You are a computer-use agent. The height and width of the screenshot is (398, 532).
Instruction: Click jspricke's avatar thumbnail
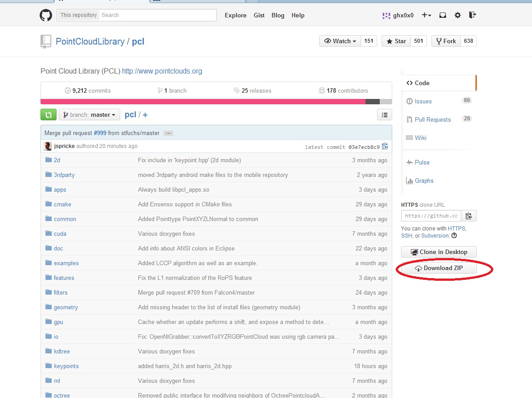[48, 146]
